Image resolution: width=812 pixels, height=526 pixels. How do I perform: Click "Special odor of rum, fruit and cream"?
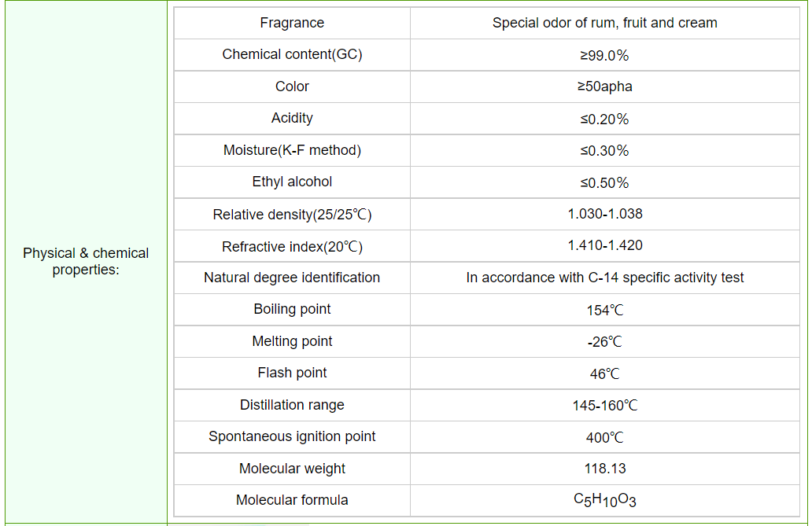604,23
